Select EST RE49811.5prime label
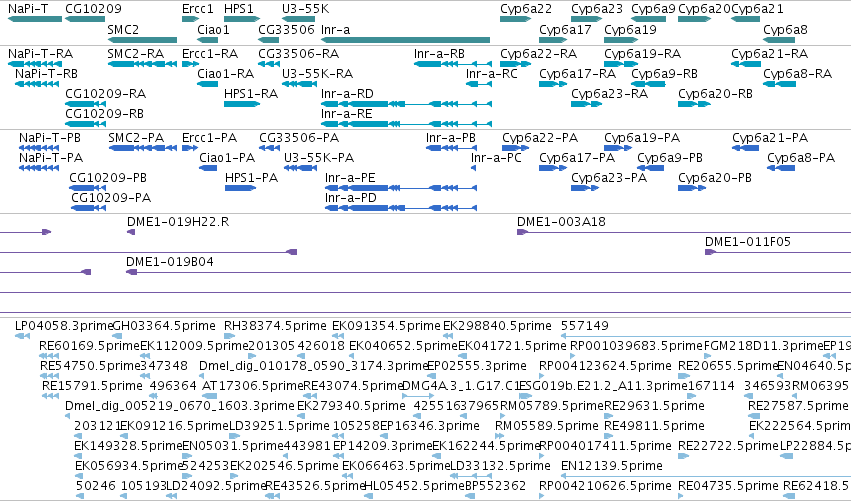This screenshot has height=501, width=851. [655, 426]
